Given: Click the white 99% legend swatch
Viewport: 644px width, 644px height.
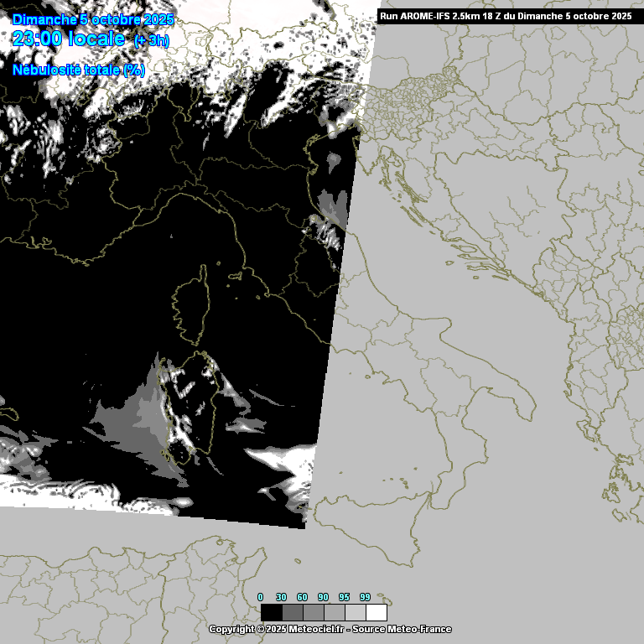Looking at the screenshot, I should coord(377,612).
